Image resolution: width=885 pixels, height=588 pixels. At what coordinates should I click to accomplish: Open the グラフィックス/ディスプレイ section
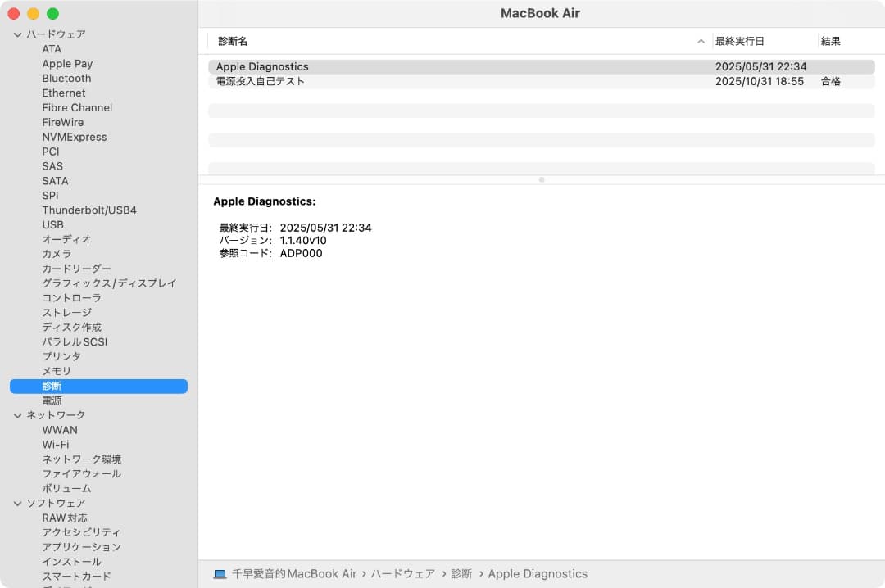109,283
